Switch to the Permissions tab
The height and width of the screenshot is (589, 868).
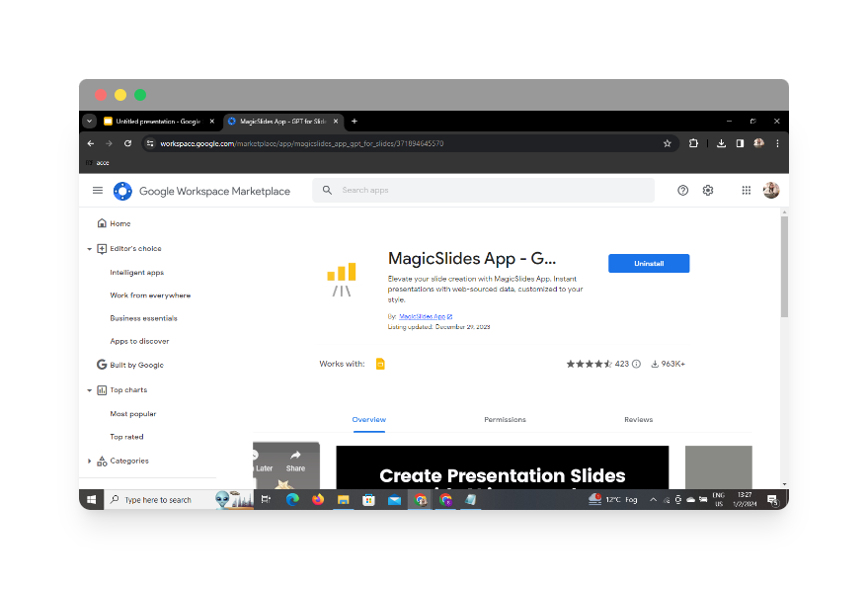pos(505,420)
